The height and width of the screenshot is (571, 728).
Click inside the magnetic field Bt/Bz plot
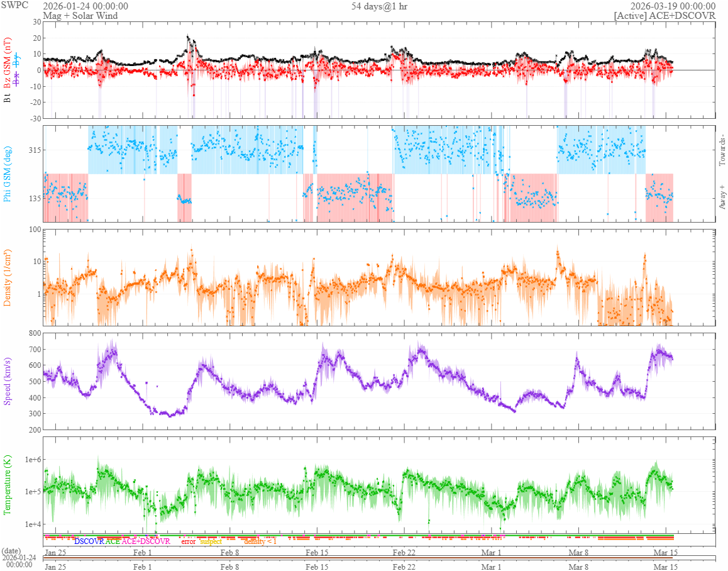379,70
